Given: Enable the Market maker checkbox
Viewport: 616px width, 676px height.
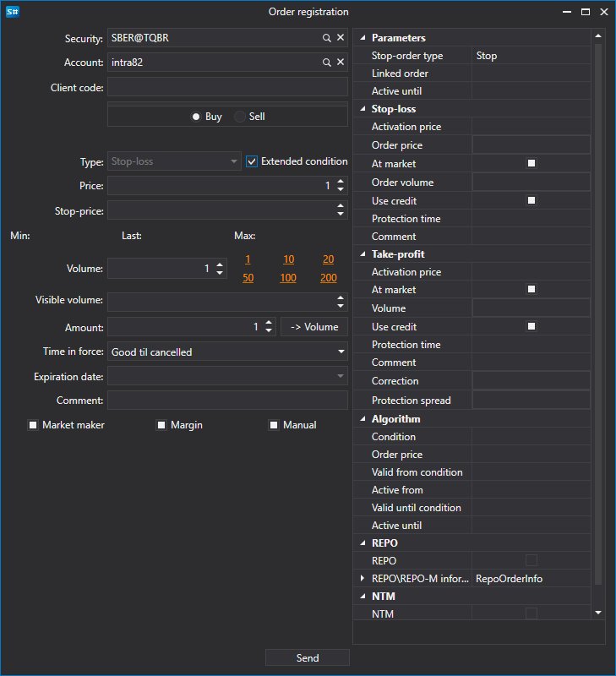Looking at the screenshot, I should click(33, 425).
